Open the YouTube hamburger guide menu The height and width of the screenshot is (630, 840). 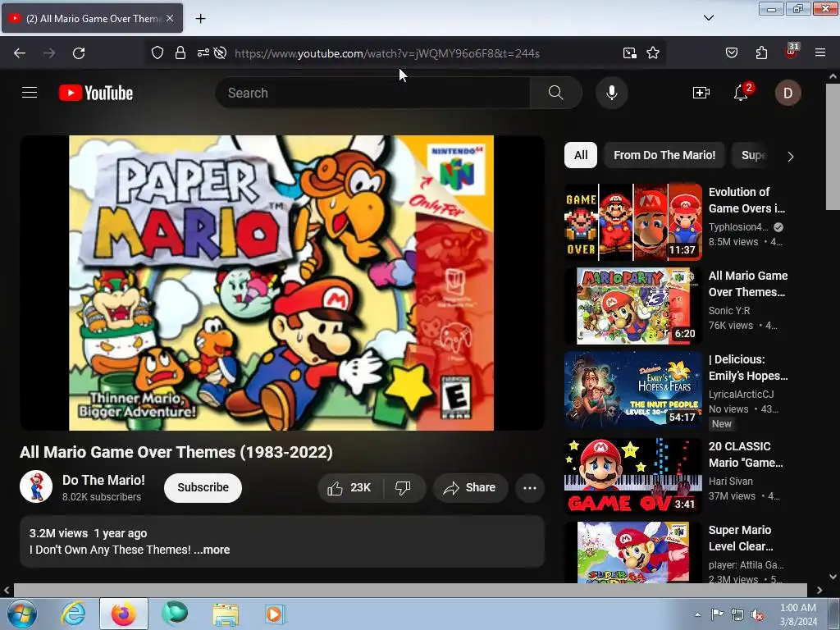point(30,93)
